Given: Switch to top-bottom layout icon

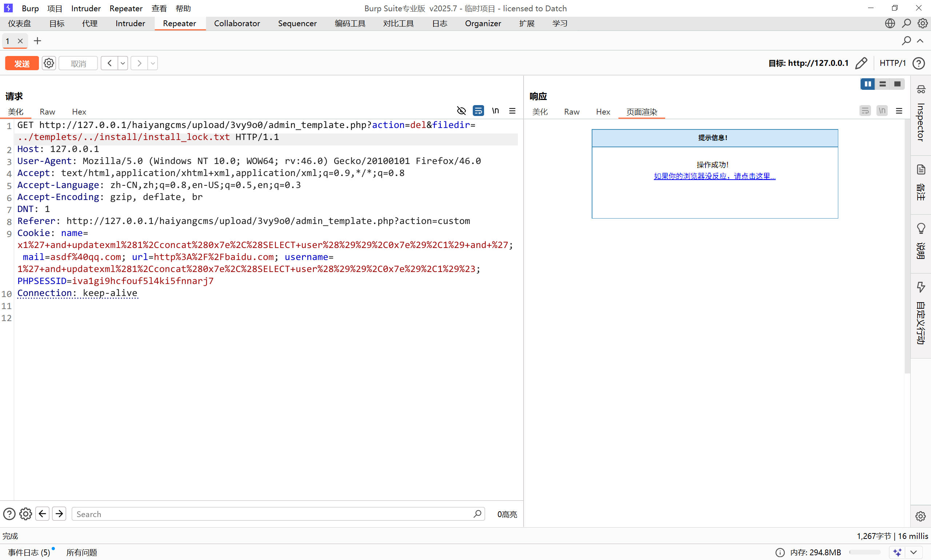Looking at the screenshot, I should click(x=882, y=84).
